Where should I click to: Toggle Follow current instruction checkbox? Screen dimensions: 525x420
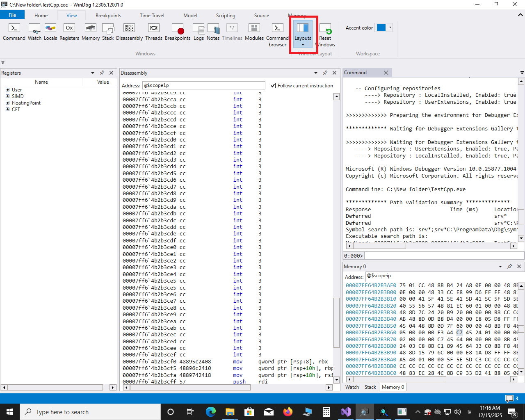[x=273, y=86]
